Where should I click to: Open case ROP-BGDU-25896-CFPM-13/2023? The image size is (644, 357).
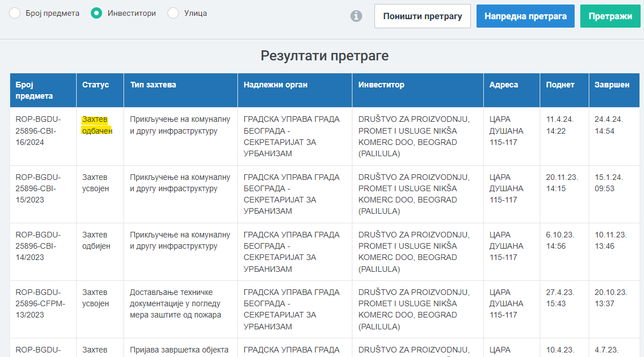coord(39,303)
